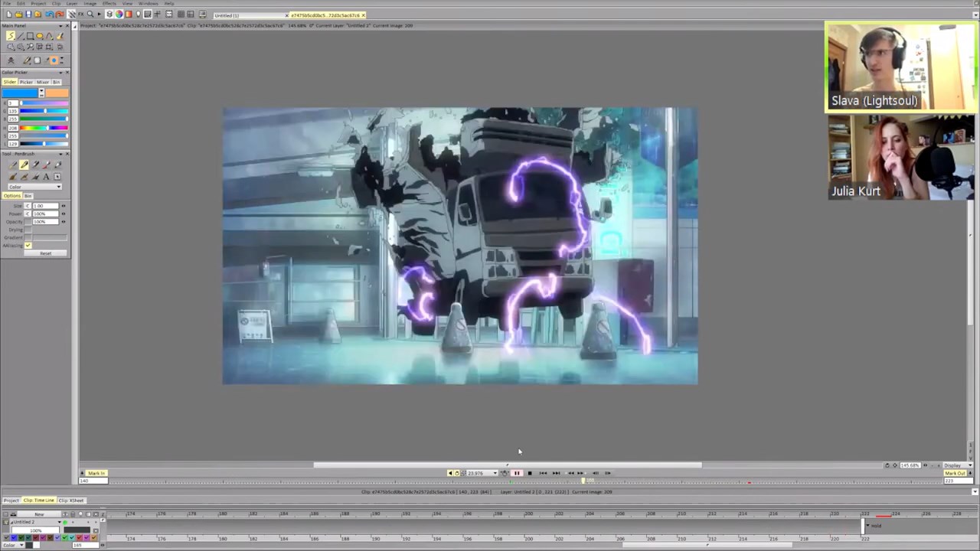This screenshot has height=551, width=980.
Task: Toggle Power pressure connection C button
Action: point(28,214)
